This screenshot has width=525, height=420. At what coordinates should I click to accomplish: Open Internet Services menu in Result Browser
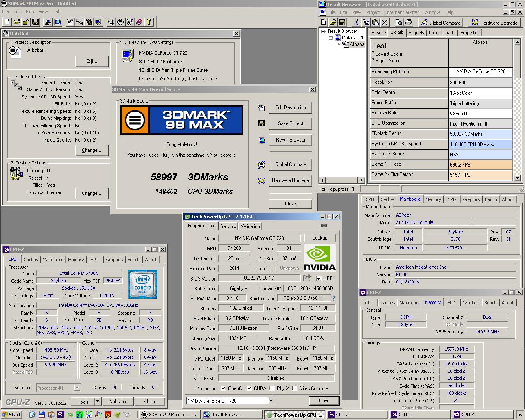pyautogui.click(x=402, y=12)
